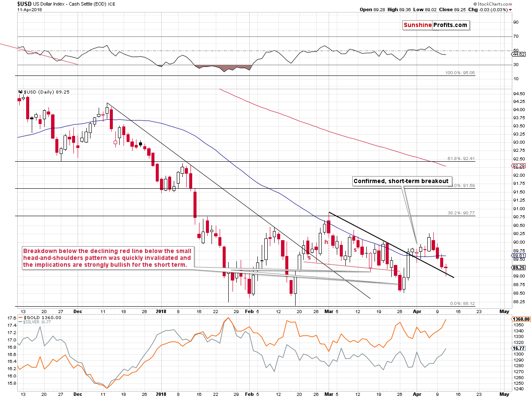Click the red moving-average tag '92.29'
The width and height of the screenshot is (532, 398).
click(519, 166)
